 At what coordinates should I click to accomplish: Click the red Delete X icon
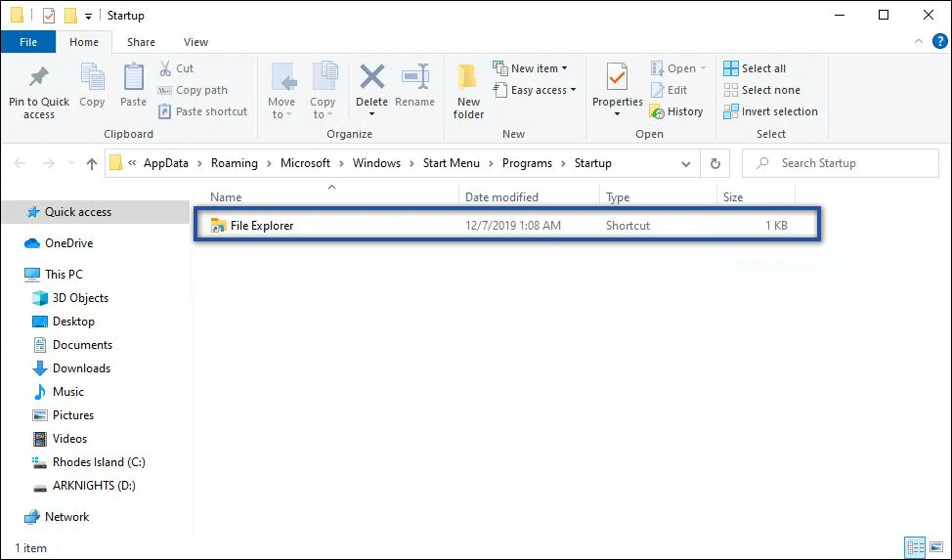(372, 78)
